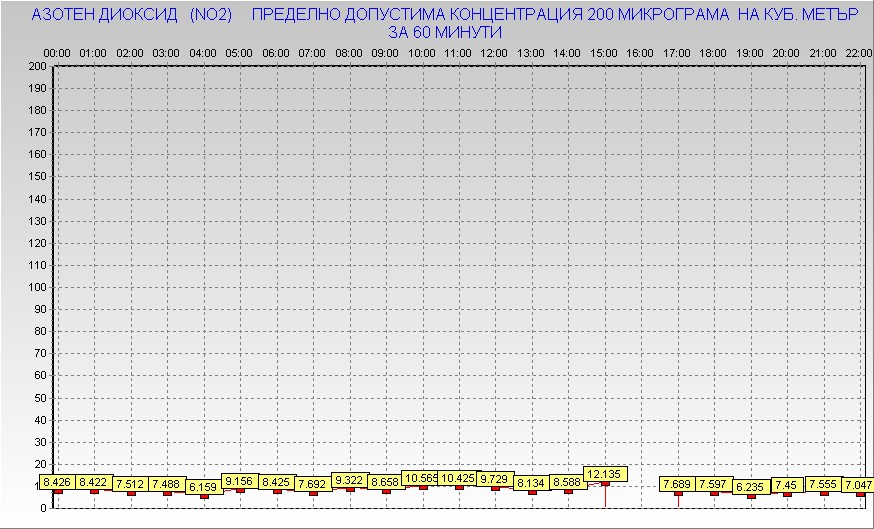The image size is (874, 529).
Task: Click the chart title АЗОТЕН ДИОКСИД (NO2)
Action: click(132, 16)
